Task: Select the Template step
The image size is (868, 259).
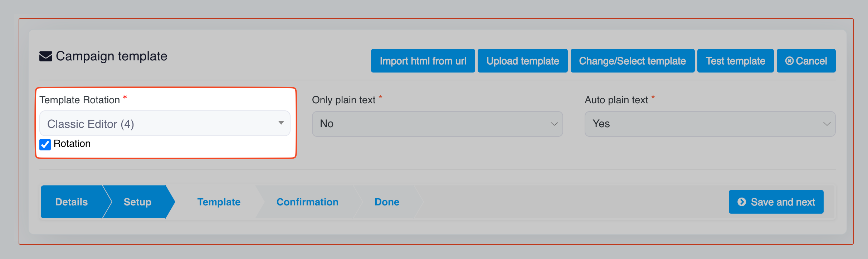Action: tap(219, 202)
